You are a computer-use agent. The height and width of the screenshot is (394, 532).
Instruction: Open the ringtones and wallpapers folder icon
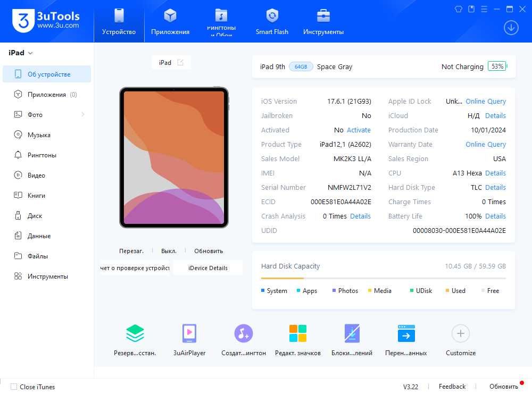click(x=221, y=15)
